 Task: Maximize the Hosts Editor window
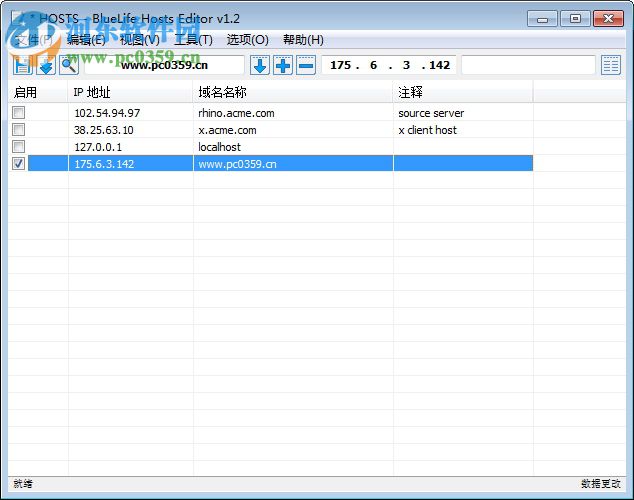(575, 19)
